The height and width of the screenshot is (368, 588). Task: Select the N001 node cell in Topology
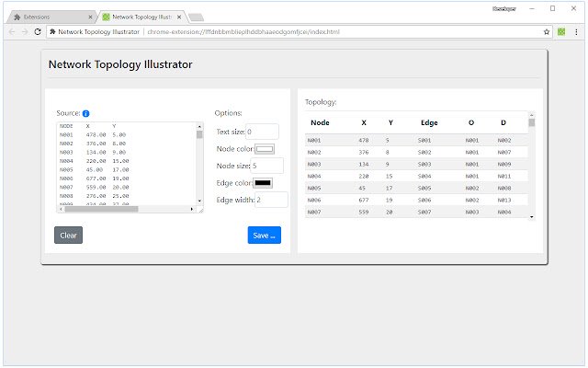(x=314, y=141)
